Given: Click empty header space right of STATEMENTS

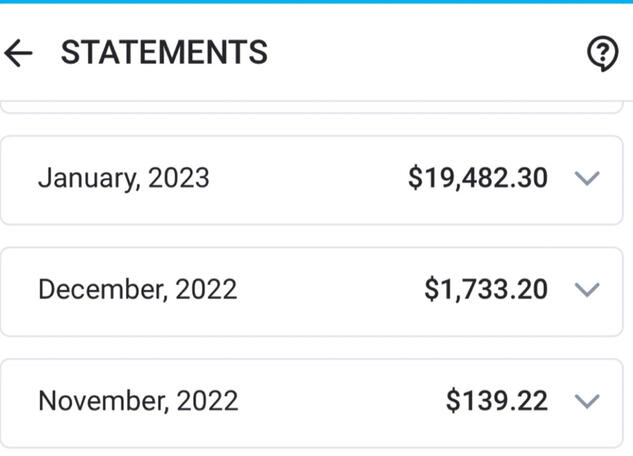Looking at the screenshot, I should [x=420, y=53].
